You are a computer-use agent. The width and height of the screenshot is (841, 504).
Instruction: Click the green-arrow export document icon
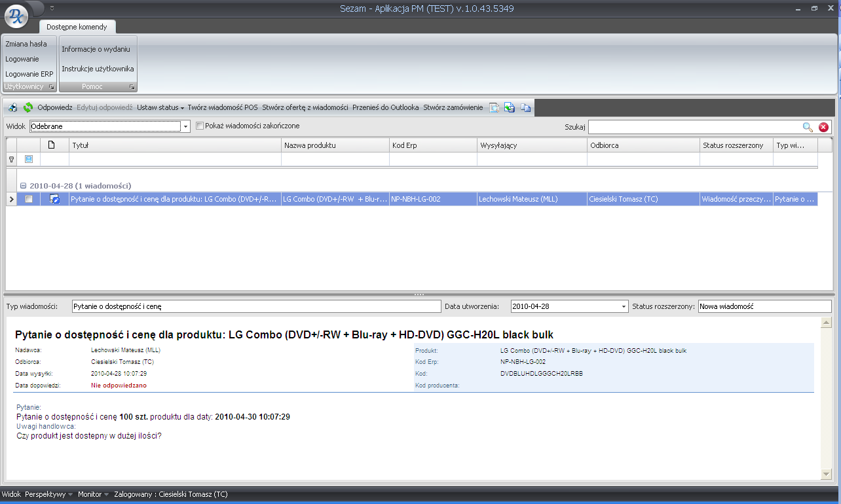510,107
